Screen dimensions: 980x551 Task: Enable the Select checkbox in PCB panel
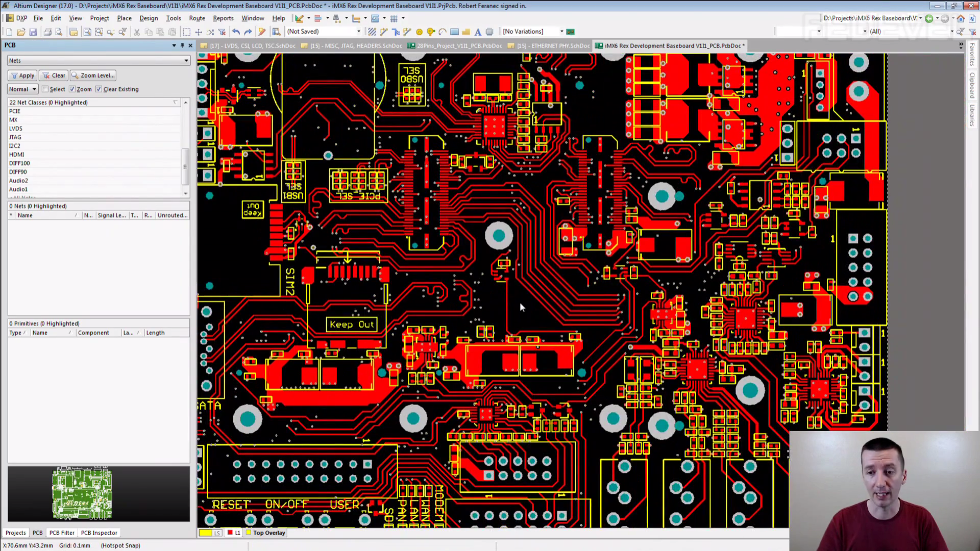pos(45,89)
